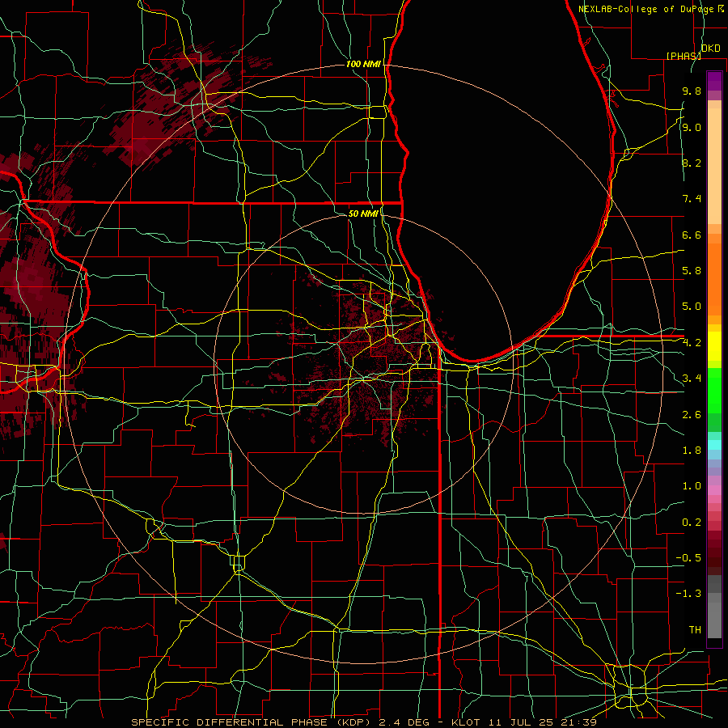Click the 3.4 value on the color scale
Viewport: 728px width, 728px height.
(692, 379)
